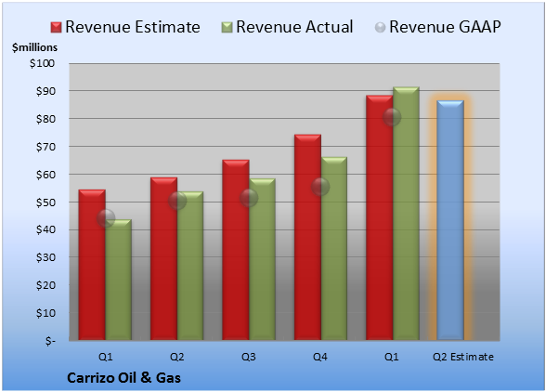Viewport: 546px width, 392px height.
Task: Click the '$20' axis value
Action: point(45,285)
